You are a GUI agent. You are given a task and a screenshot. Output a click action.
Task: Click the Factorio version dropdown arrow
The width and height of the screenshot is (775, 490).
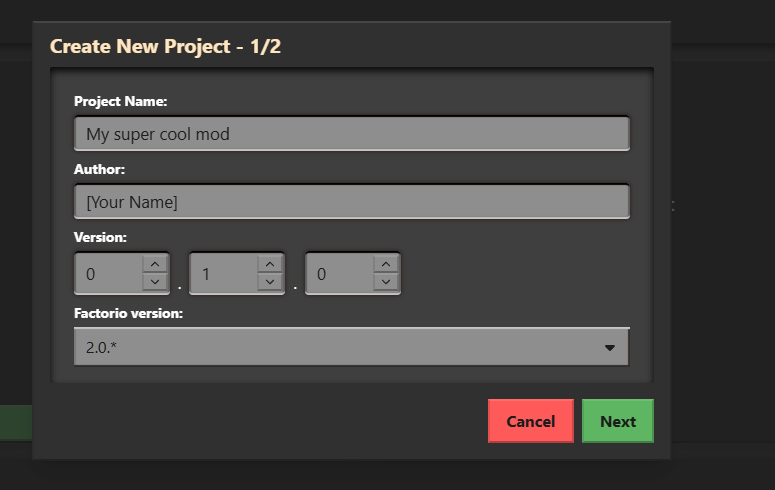pyautogui.click(x=610, y=348)
